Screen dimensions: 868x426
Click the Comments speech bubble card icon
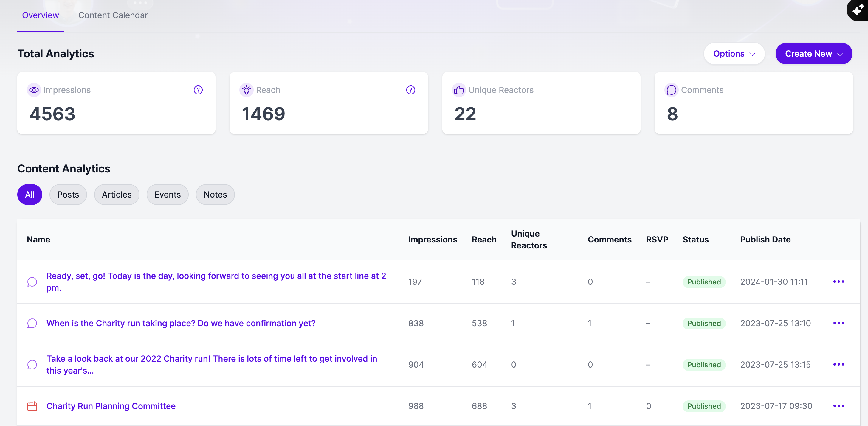pyautogui.click(x=671, y=90)
